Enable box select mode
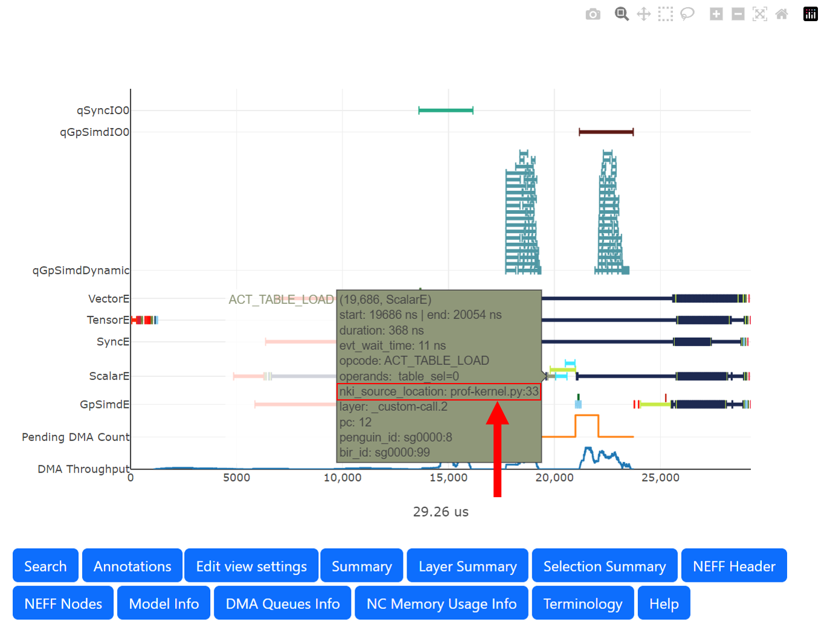This screenshot has width=827, height=644. [665, 14]
